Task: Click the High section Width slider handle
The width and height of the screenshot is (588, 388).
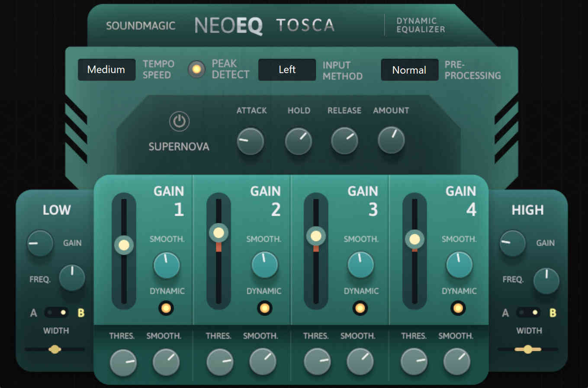Action: point(528,349)
